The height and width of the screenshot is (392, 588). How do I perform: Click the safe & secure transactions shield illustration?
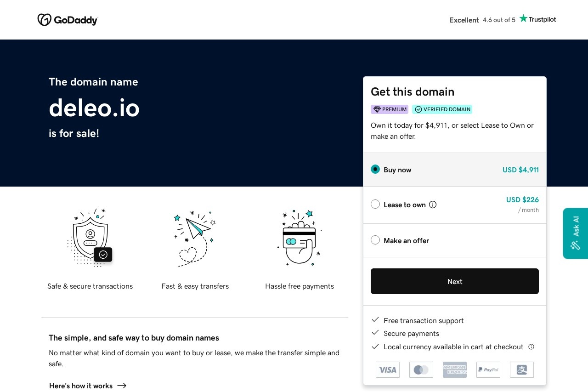(x=90, y=237)
